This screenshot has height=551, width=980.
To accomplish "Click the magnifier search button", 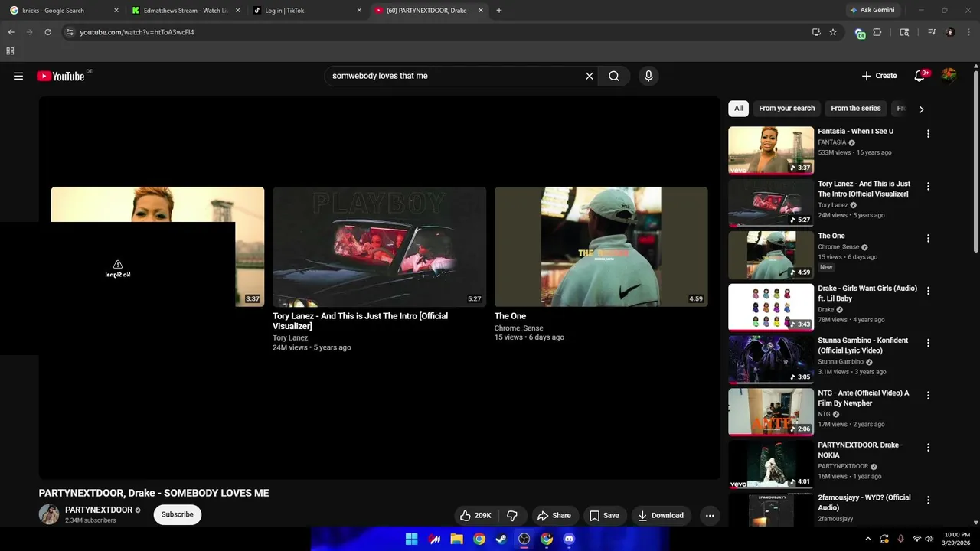I will pos(614,76).
